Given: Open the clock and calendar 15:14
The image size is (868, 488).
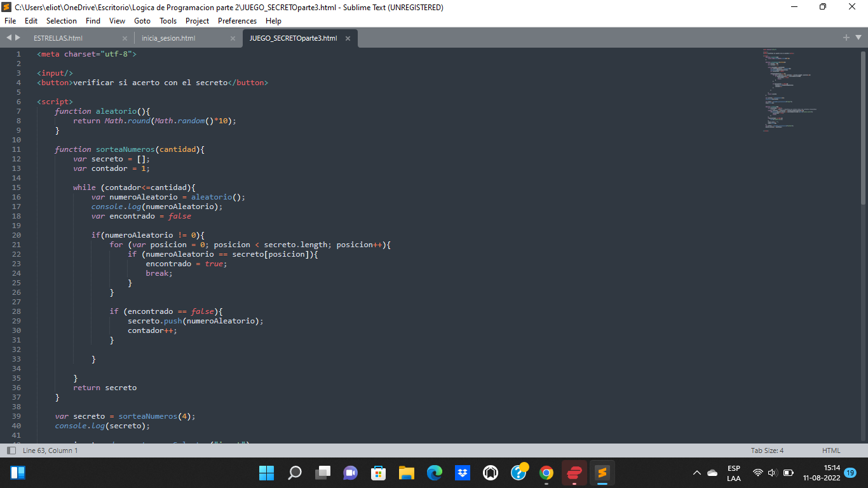Looking at the screenshot, I should pyautogui.click(x=822, y=473).
